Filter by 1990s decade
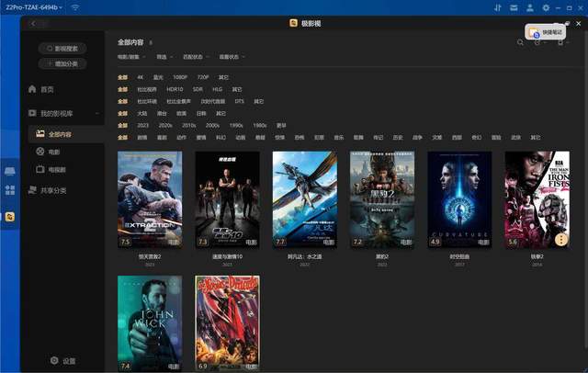The height and width of the screenshot is (373, 588). tap(236, 125)
